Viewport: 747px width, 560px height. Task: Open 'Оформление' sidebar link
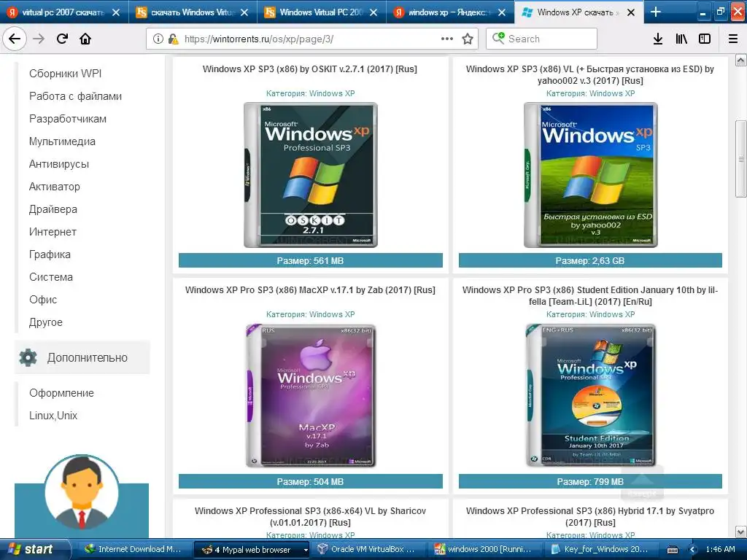pos(61,393)
